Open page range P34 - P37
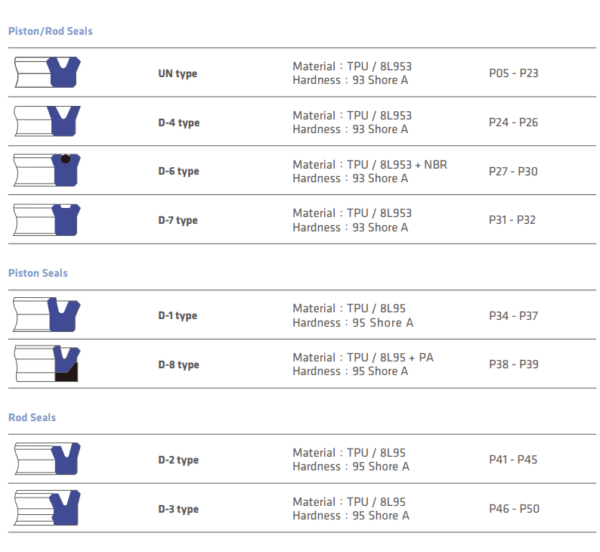 (x=513, y=316)
